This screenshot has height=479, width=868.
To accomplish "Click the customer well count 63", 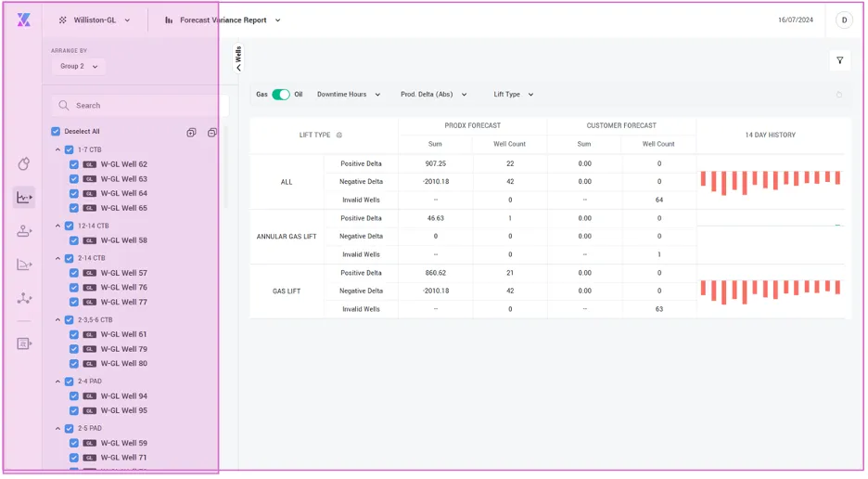I will click(x=659, y=309).
